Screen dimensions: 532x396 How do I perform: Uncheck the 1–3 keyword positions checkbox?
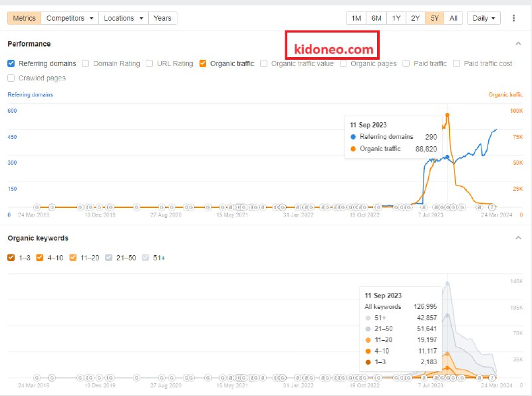pyautogui.click(x=11, y=258)
